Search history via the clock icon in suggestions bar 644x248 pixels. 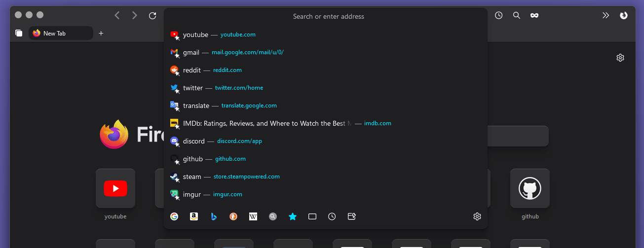pyautogui.click(x=332, y=216)
